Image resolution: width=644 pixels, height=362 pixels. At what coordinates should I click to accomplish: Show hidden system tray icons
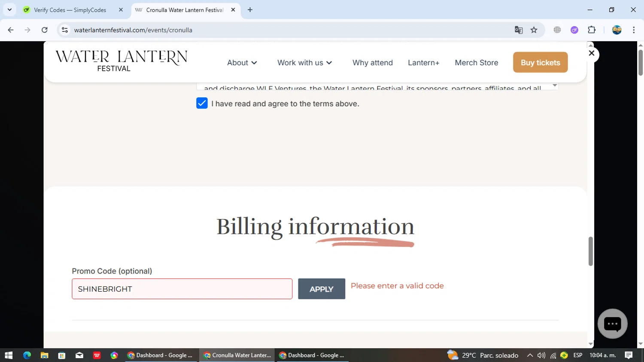click(530, 355)
